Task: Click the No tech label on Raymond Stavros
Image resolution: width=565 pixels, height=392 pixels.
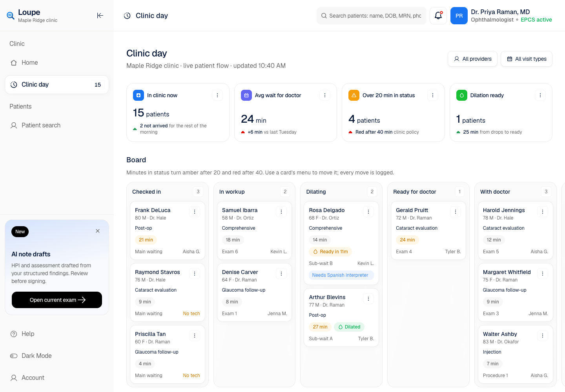Action: (x=191, y=314)
